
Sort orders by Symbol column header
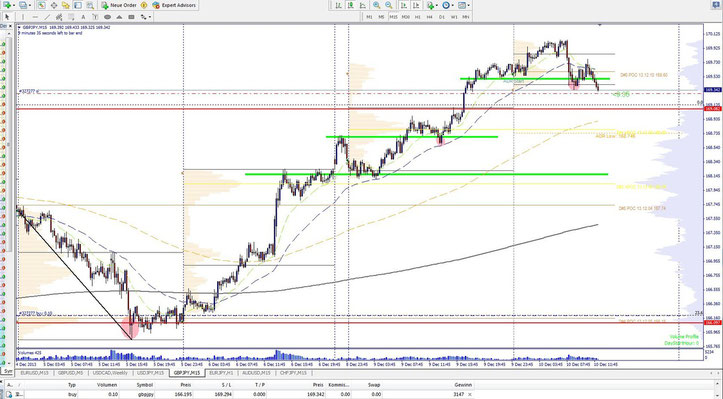[144, 385]
